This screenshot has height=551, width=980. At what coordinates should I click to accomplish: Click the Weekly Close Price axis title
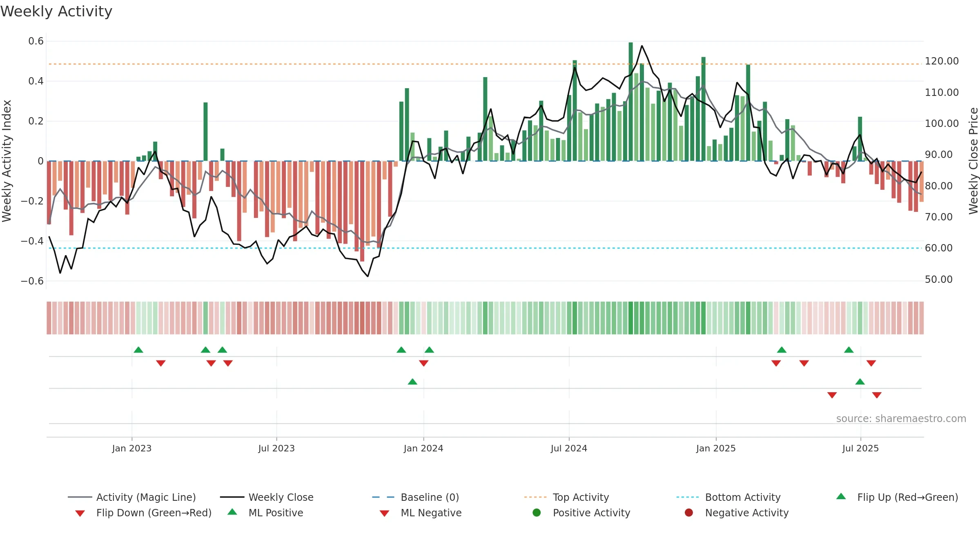973,161
